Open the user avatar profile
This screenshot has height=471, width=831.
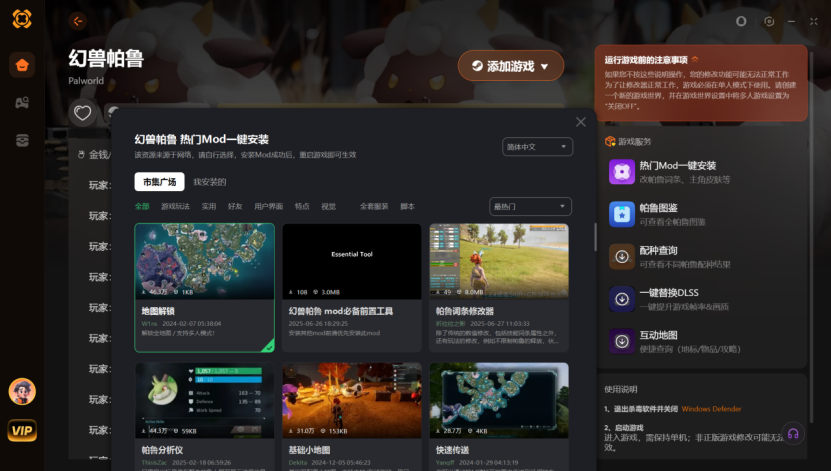(22, 392)
